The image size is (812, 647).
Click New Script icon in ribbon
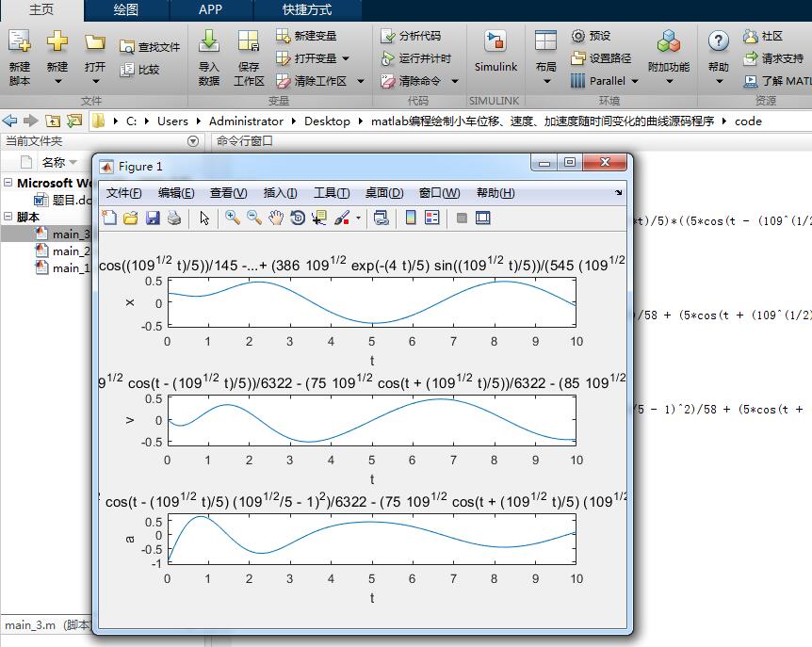tap(20, 41)
